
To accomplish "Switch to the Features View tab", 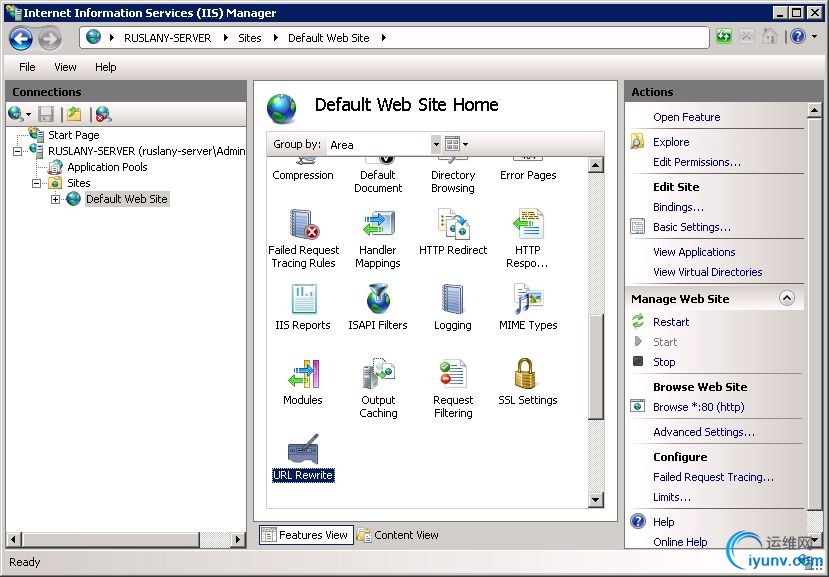I will coord(306,535).
